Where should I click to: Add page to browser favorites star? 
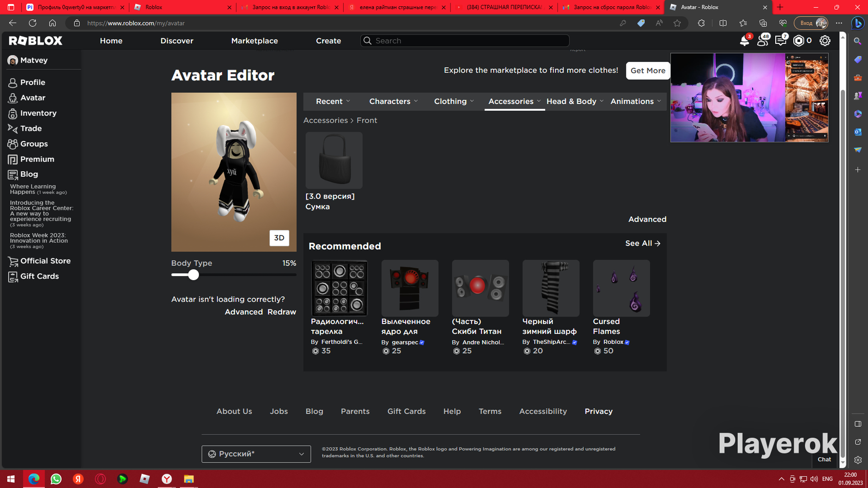tap(677, 23)
